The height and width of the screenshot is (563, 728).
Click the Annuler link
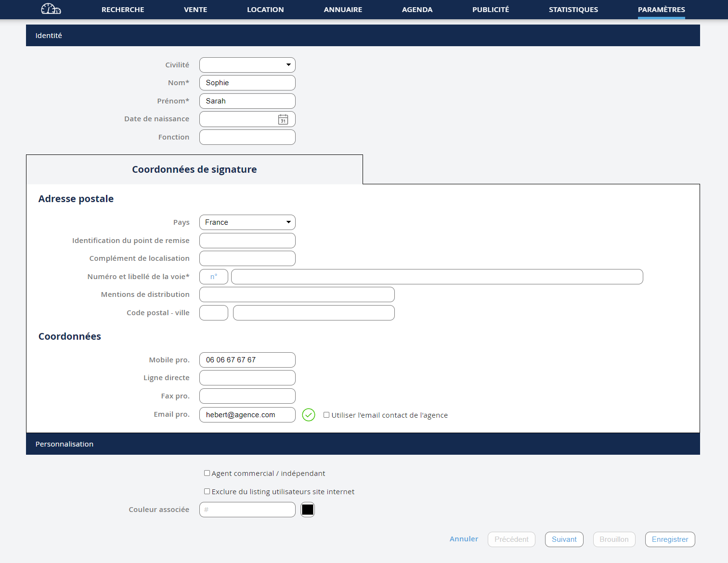(464, 539)
